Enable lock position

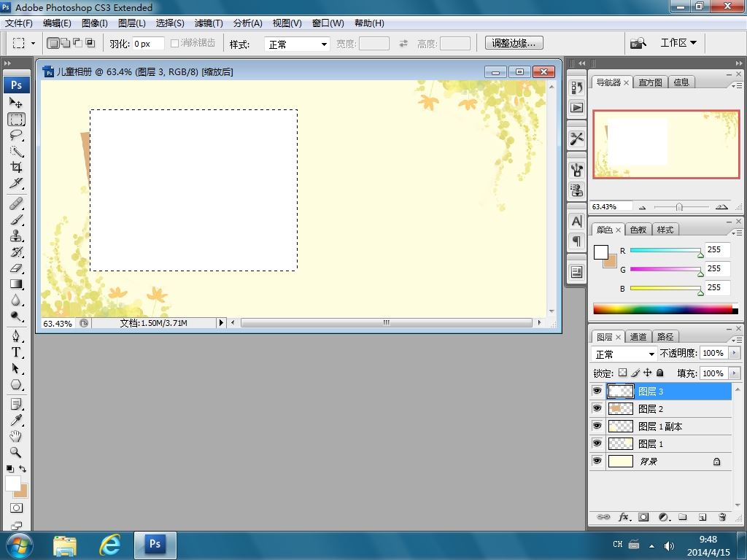[x=648, y=373]
